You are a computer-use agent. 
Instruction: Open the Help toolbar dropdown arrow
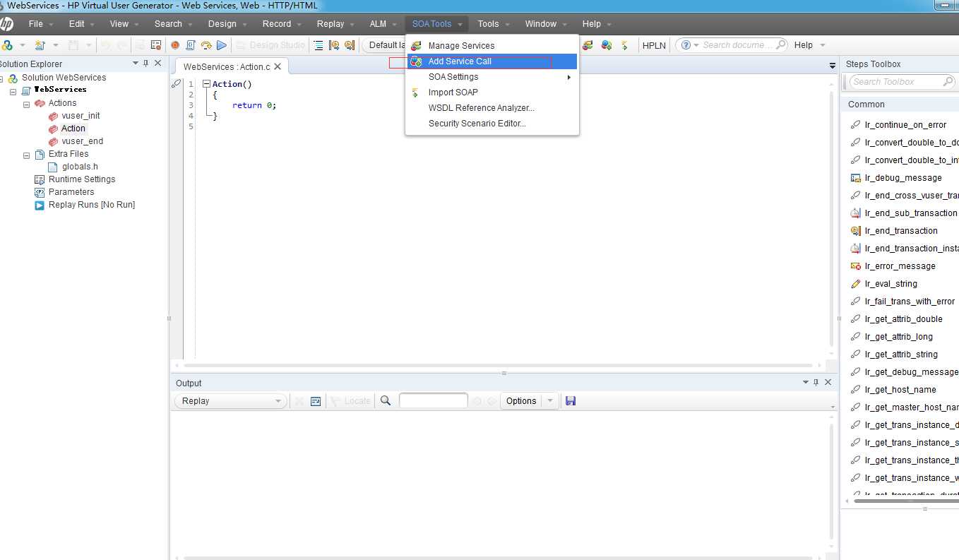pos(822,45)
